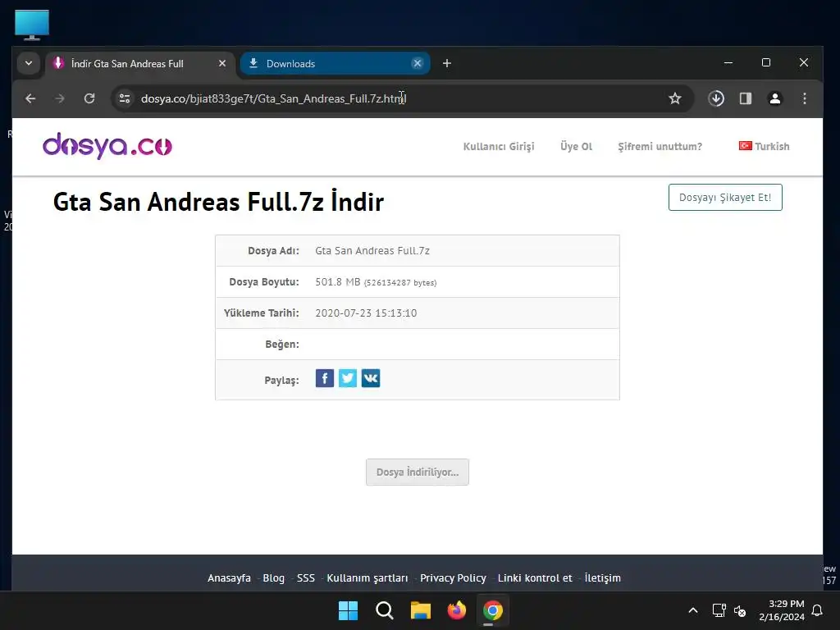Click the browser forward arrow
This screenshot has width=840, height=630.
coord(59,98)
